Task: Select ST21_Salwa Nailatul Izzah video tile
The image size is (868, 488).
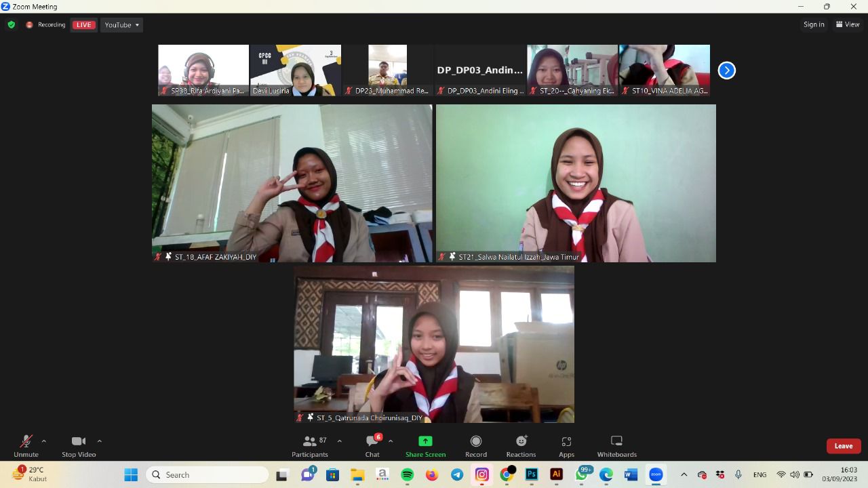Action: click(x=576, y=183)
